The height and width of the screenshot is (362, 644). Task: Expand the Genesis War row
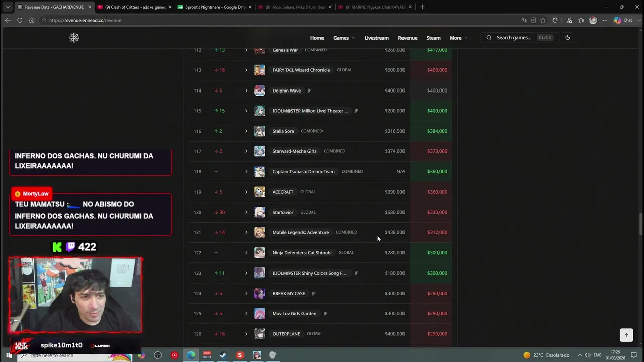tap(246, 50)
